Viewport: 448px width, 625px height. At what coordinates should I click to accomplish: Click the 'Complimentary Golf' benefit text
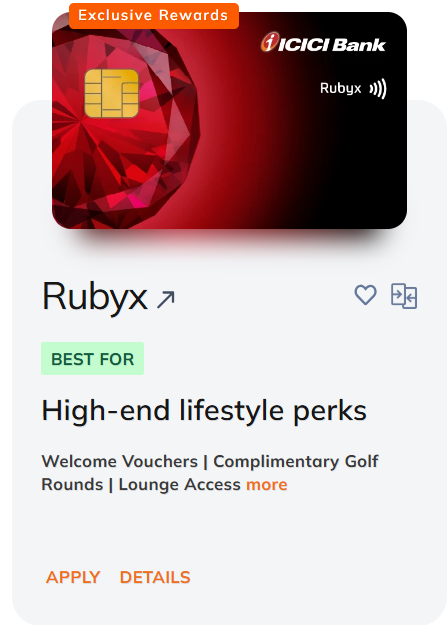click(x=296, y=462)
